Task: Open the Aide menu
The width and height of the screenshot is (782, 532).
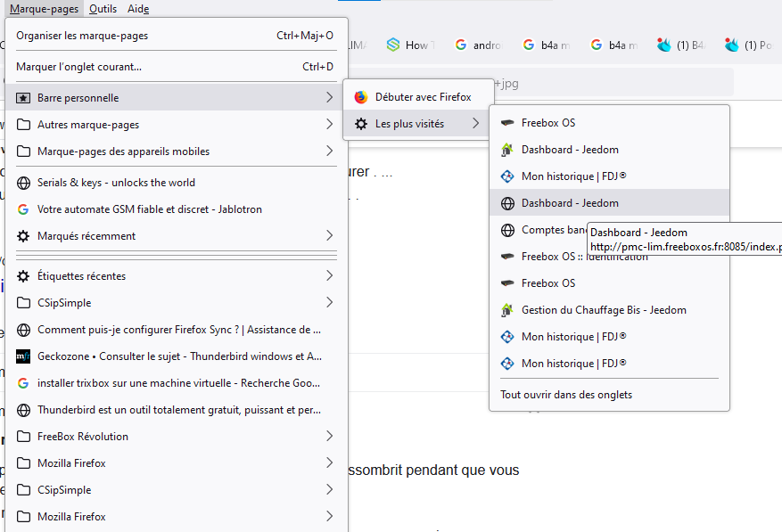Action: [x=138, y=9]
